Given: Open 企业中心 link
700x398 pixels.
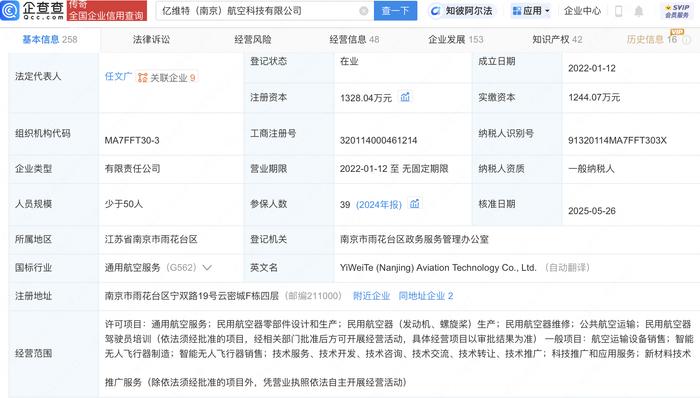Looking at the screenshot, I should 582,11.
